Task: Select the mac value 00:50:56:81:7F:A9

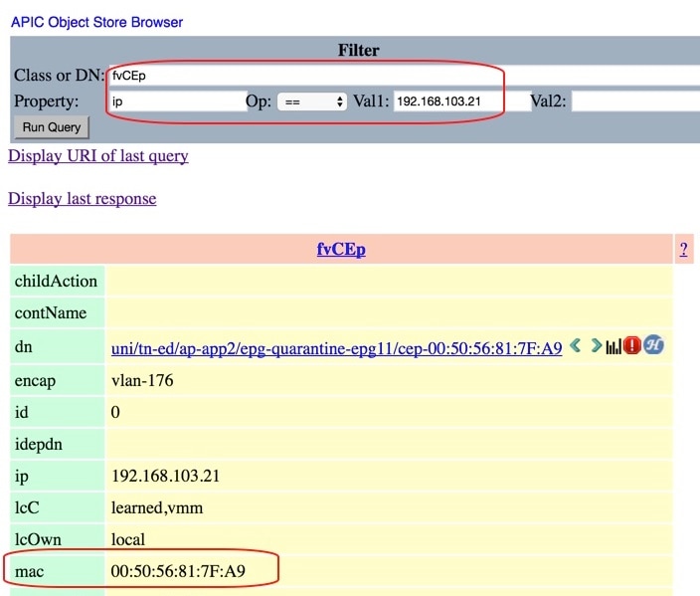Action: click(x=178, y=571)
